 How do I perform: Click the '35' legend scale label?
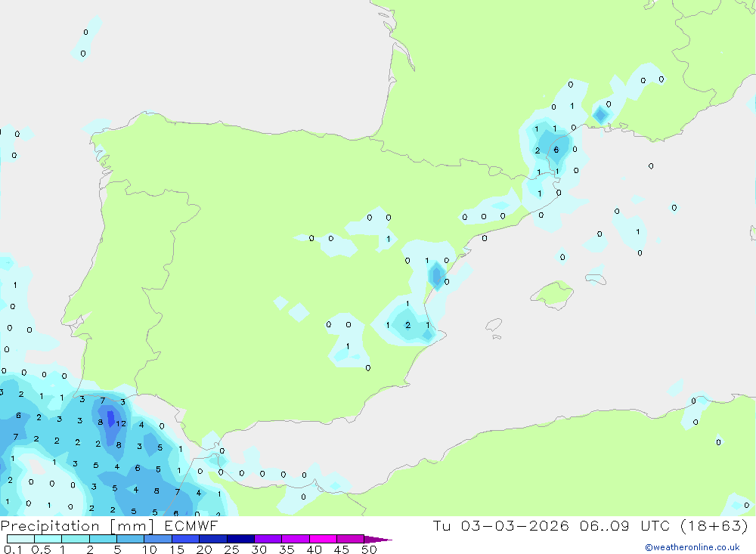[287, 549]
